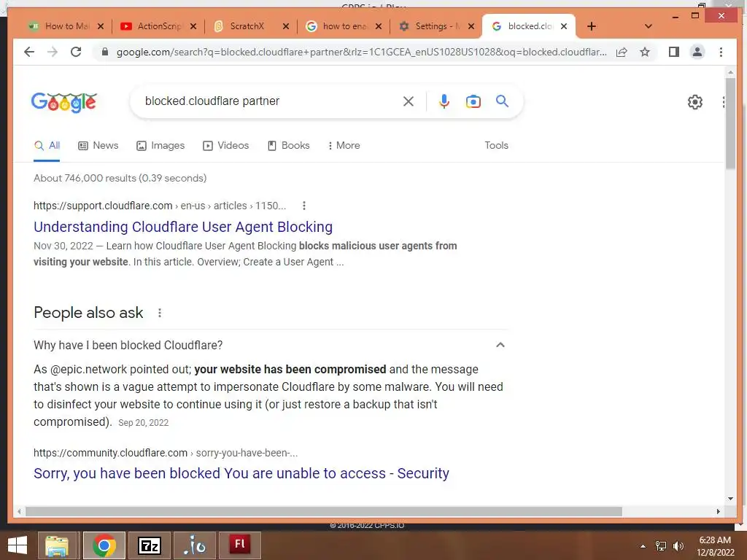Screen dimensions: 747x560
Task: Open a new browser tab
Action: coord(591,26)
